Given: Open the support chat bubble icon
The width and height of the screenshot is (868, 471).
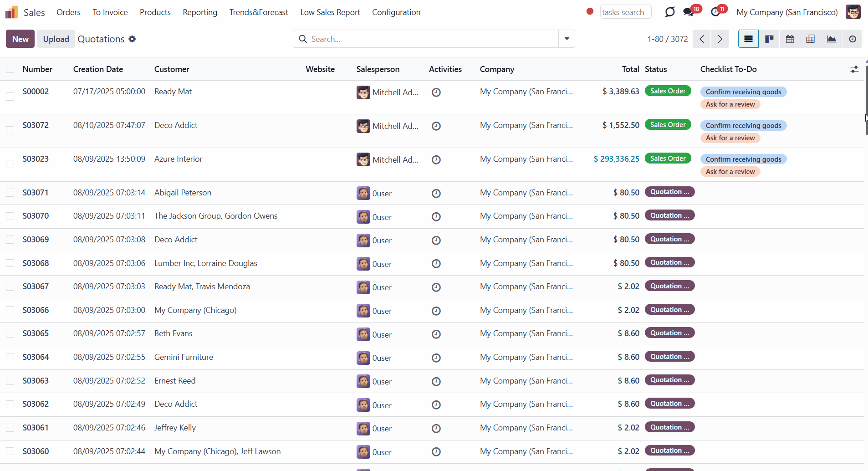Looking at the screenshot, I should (669, 12).
